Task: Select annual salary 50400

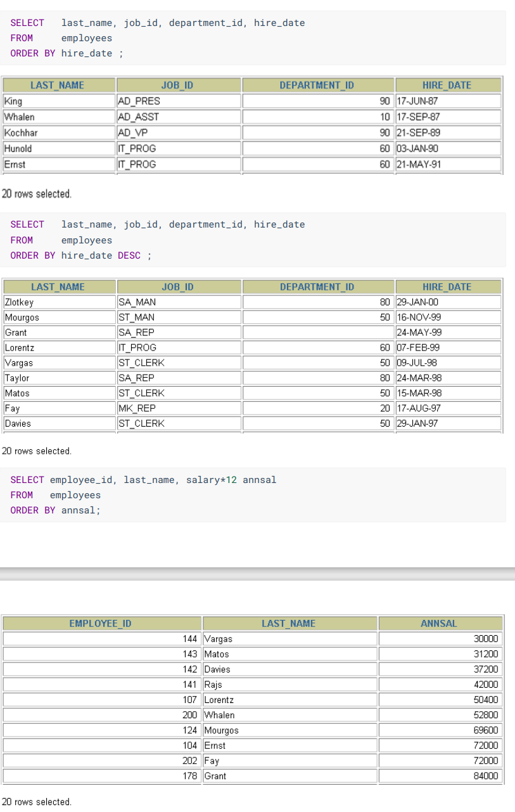Action: click(x=440, y=700)
